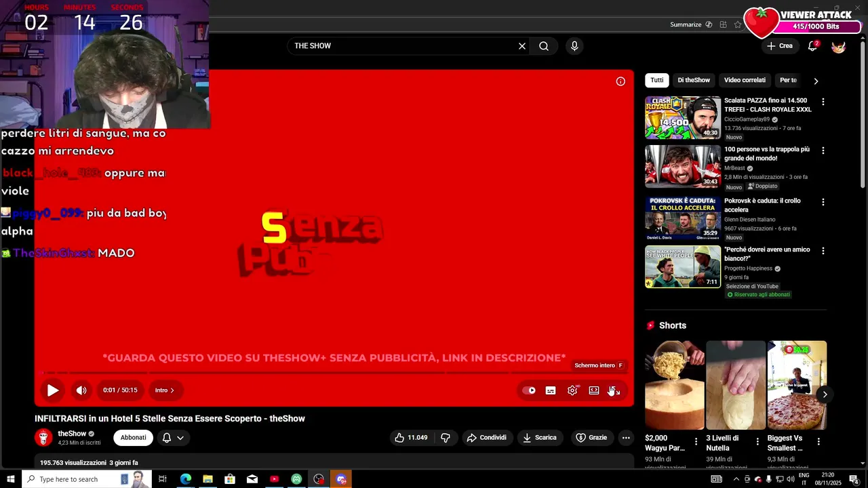The height and width of the screenshot is (488, 868).
Task: Open Perché dovrei avere amico bianco thumbnail
Action: tap(683, 266)
